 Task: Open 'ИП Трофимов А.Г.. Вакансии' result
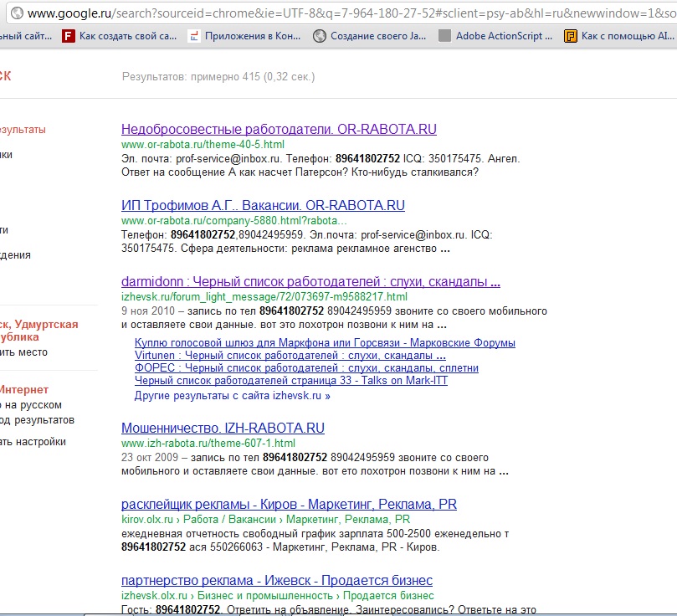tap(263, 206)
